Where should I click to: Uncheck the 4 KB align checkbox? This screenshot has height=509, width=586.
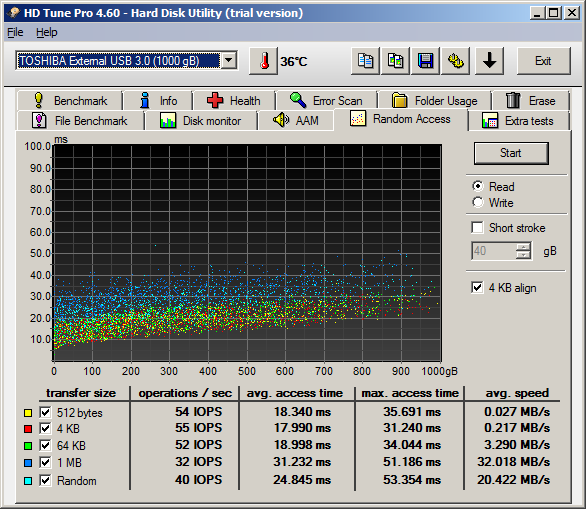[x=477, y=287]
